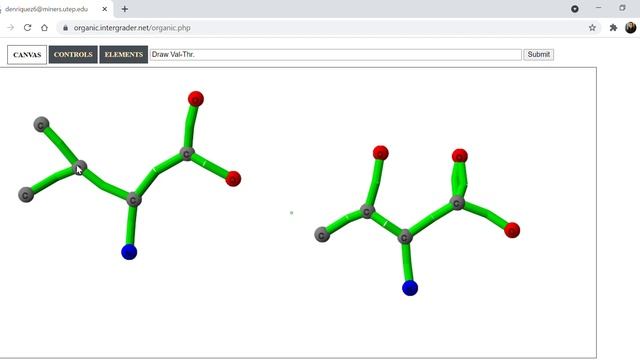Screen dimensions: 640x360
Task: Select valine's branching carbon under the cursor
Action: pyautogui.click(x=80, y=167)
